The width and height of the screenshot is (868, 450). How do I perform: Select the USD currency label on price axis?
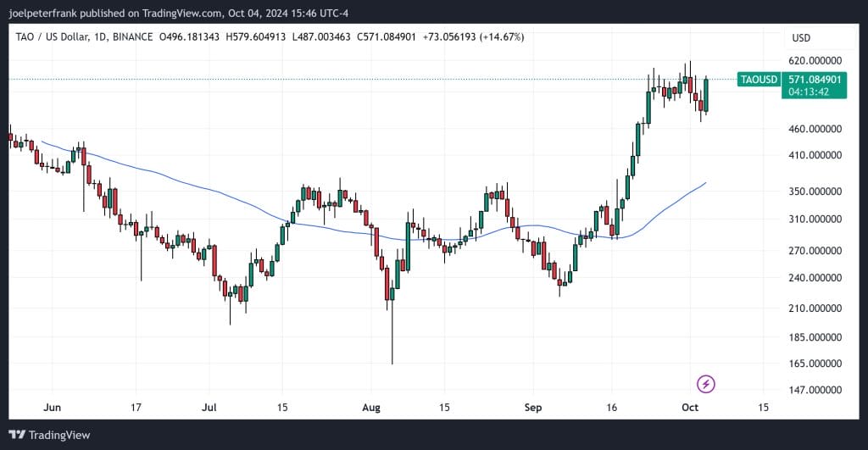tap(801, 38)
